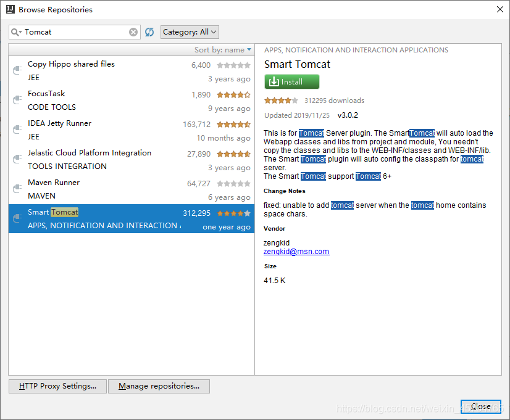510x420 pixels.
Task: Click the TOOLS INTEGRATION category label
Action: [x=67, y=167]
